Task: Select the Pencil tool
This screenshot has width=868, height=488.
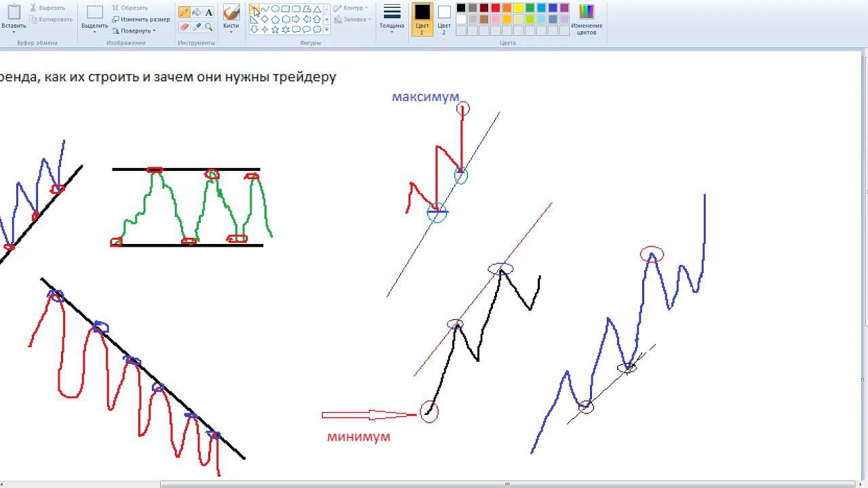Action: coord(184,12)
